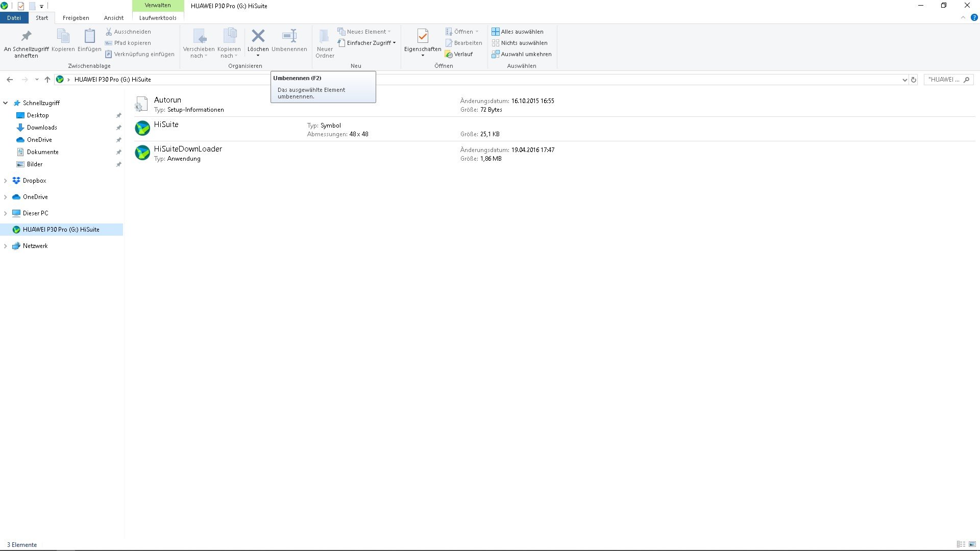Switch to the Start ribbon tab
The image size is (980, 551).
(42, 18)
